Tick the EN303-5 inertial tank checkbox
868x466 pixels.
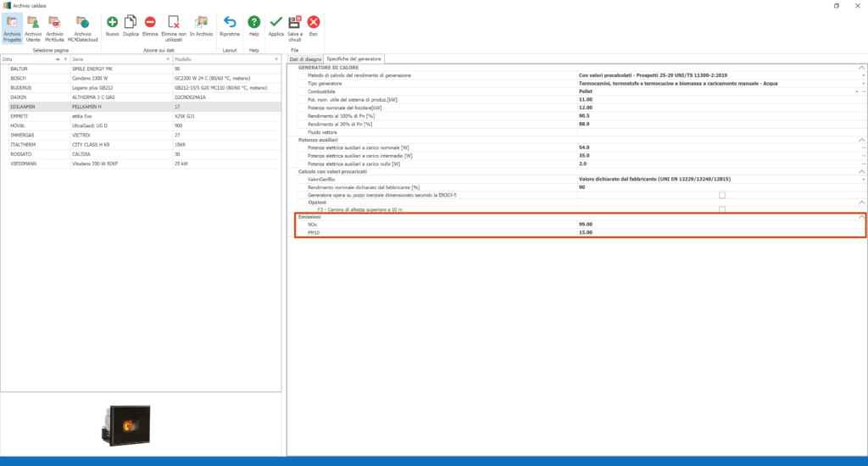tap(721, 195)
